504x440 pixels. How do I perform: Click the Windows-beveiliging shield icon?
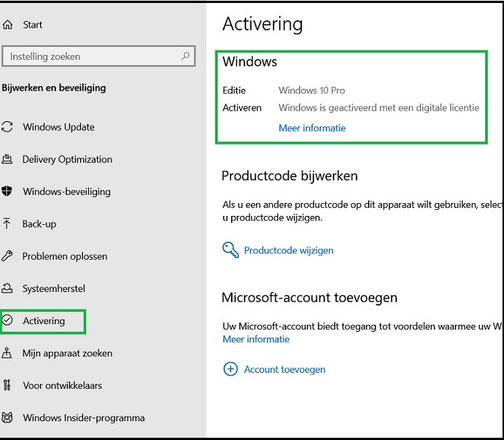tap(7, 191)
